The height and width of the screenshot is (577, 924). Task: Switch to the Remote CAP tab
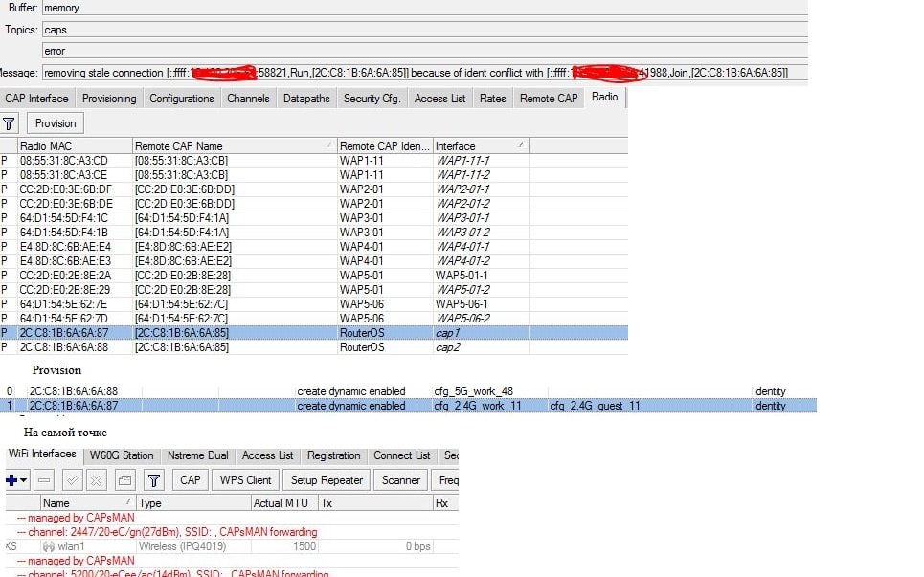549,99
